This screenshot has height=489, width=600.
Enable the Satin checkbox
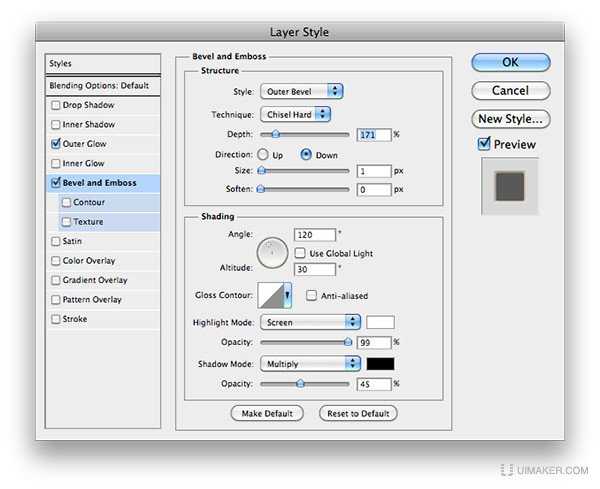55,241
